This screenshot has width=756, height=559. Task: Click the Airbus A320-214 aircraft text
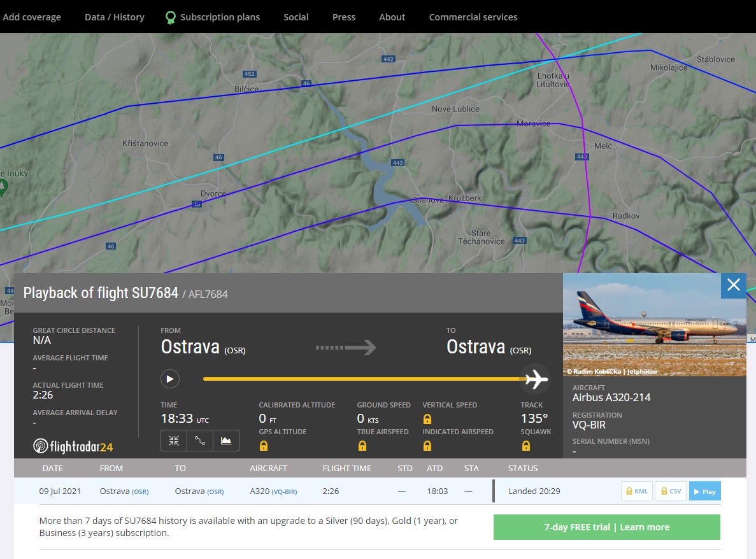pos(611,397)
